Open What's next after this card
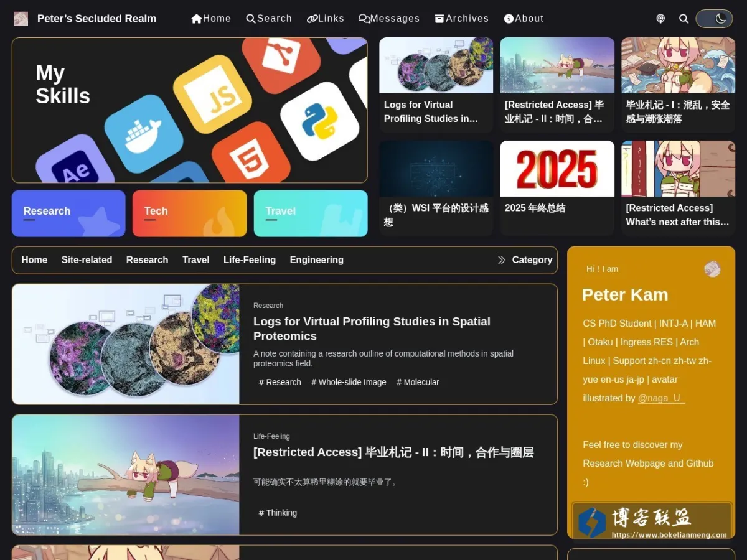This screenshot has width=747, height=560. (x=678, y=189)
